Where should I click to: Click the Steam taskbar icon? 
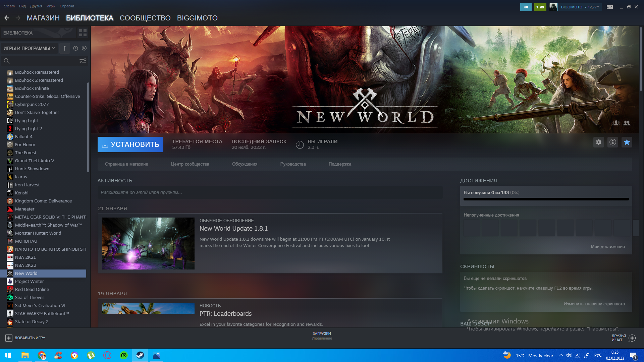140,355
